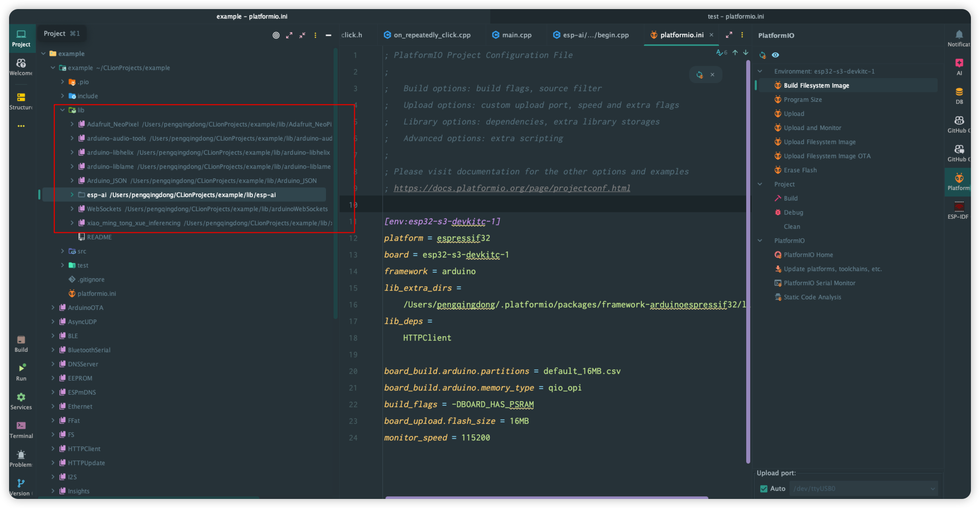
Task: Toggle the eye icon in PlatformIO panel
Action: click(x=775, y=55)
